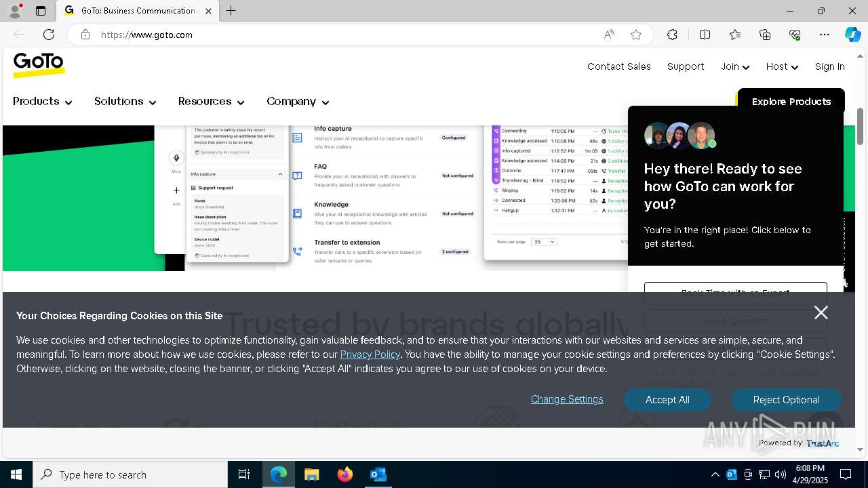Toggle split screen icon

(705, 35)
